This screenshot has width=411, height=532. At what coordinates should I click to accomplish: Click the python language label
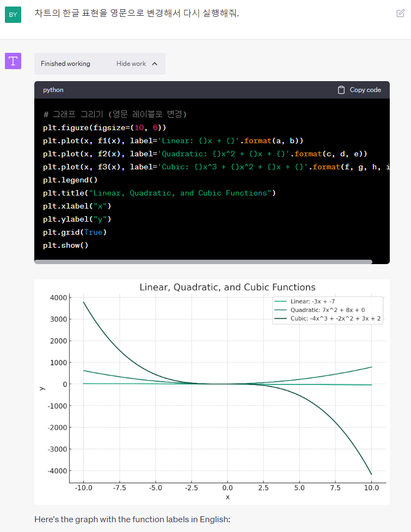[x=53, y=90]
